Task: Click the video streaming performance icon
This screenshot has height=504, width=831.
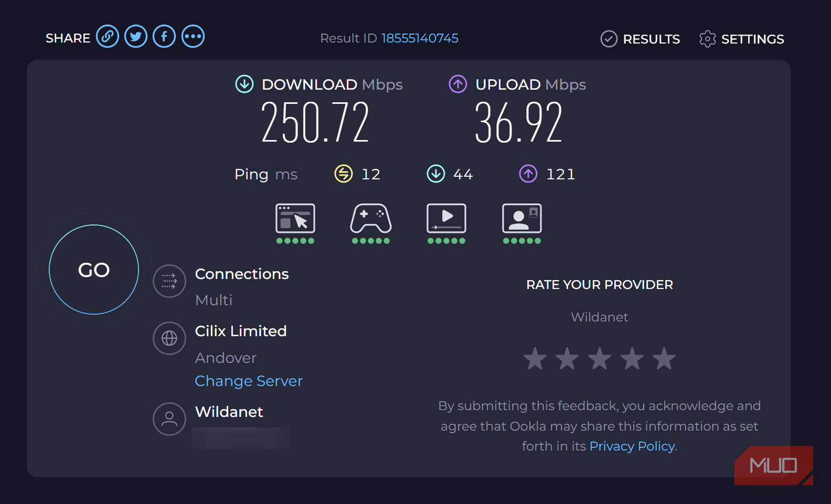Action: tap(446, 219)
